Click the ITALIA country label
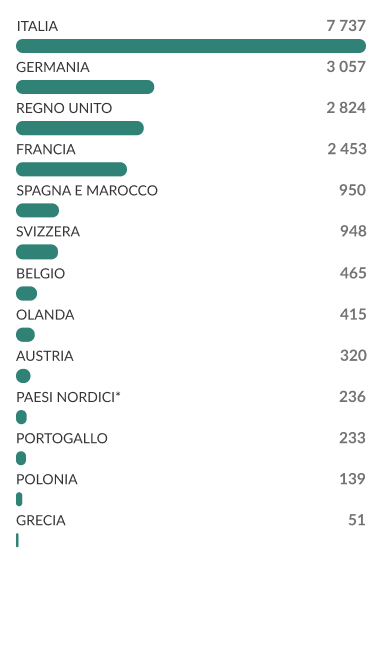This screenshot has height=670, width=380. point(37,26)
